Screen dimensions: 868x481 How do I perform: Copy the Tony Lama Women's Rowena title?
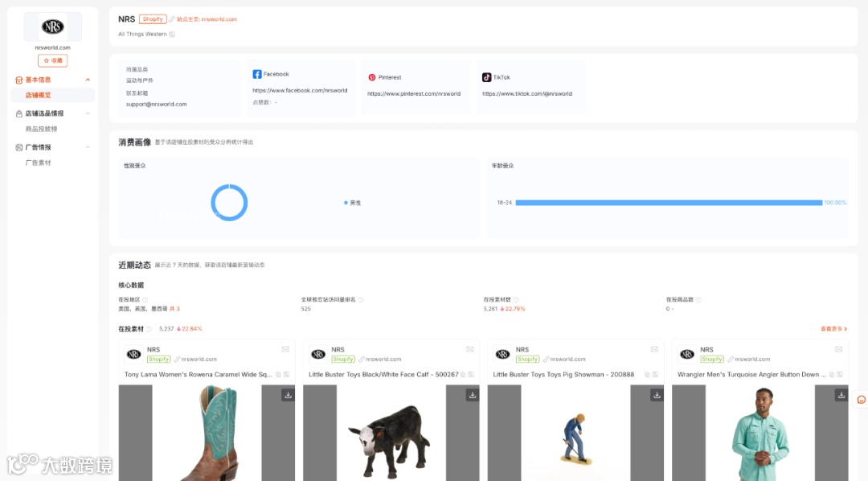click(x=278, y=375)
